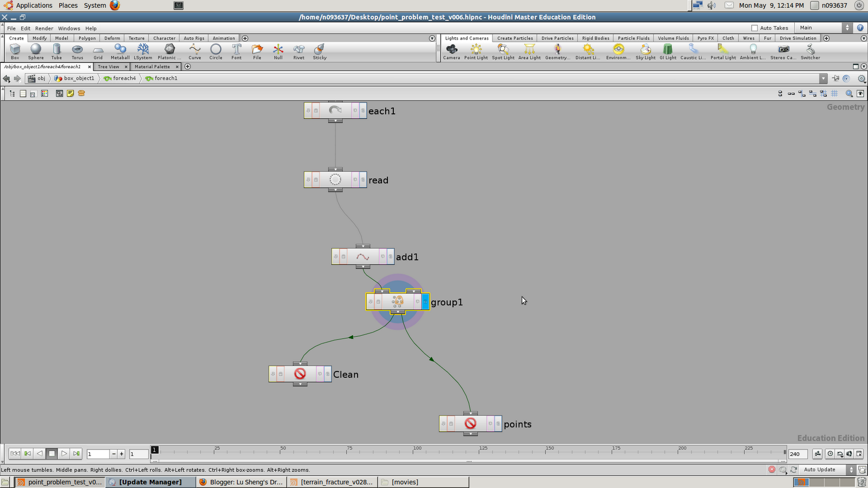Open the Rigid Bodies shelf tab

[596, 38]
